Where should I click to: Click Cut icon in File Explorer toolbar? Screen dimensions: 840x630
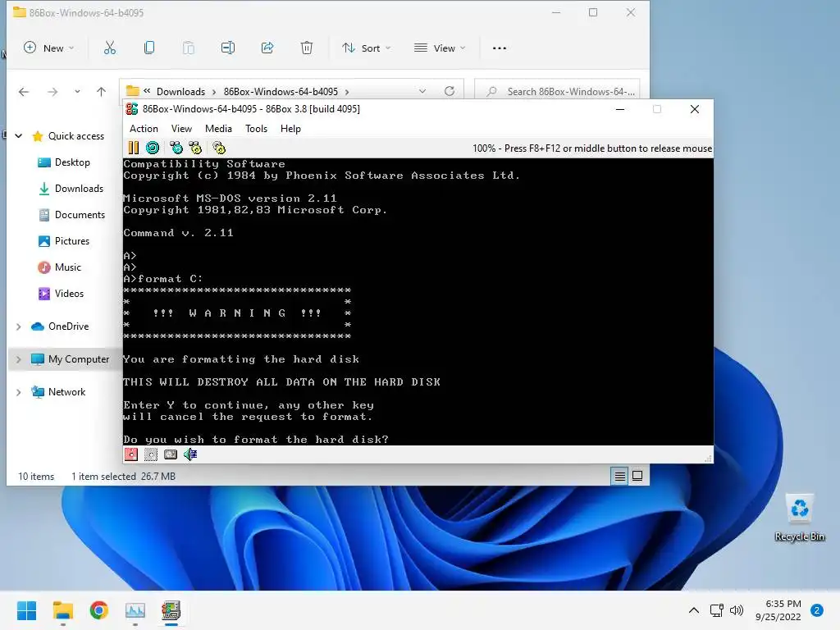(110, 48)
